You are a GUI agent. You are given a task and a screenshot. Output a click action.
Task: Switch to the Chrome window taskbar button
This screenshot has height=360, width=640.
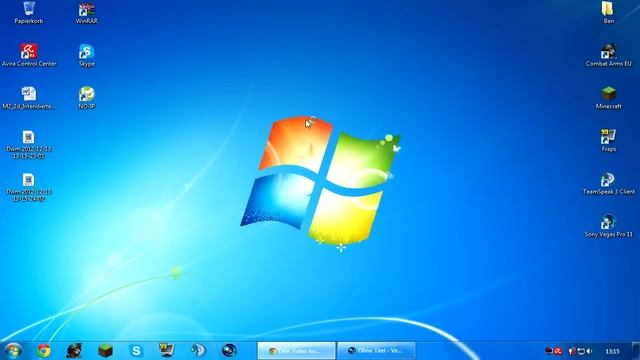(296, 351)
